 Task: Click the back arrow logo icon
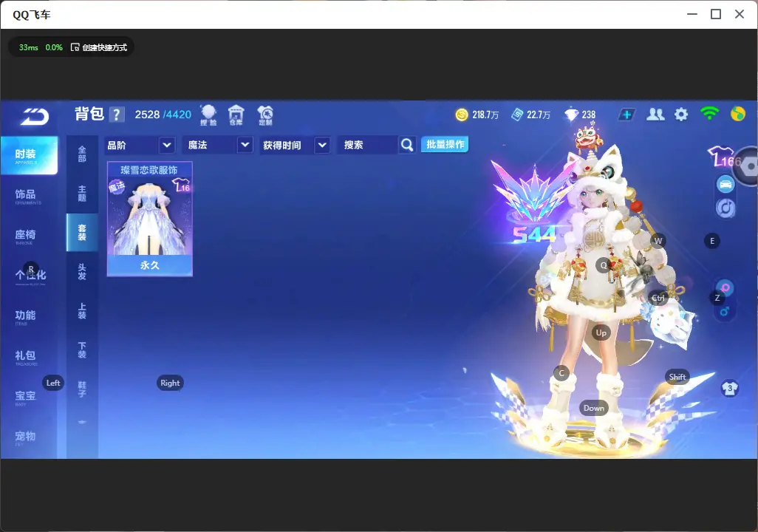tap(34, 116)
